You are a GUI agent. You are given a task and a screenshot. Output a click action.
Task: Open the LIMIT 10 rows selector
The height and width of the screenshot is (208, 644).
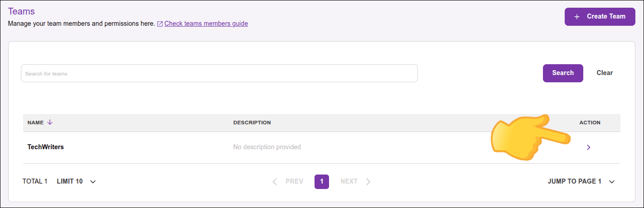pyautogui.click(x=70, y=181)
